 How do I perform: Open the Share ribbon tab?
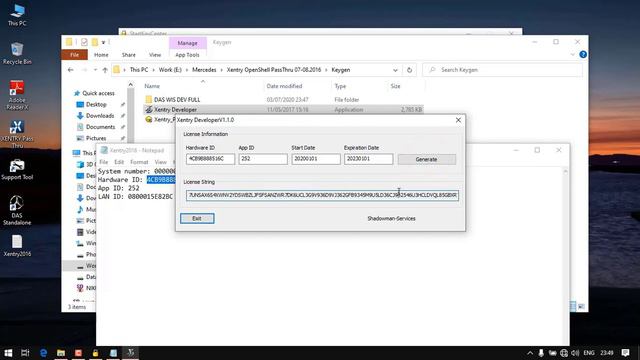point(129,55)
